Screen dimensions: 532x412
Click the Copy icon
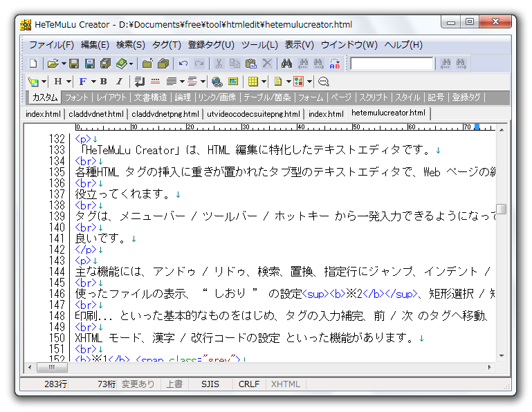235,64
